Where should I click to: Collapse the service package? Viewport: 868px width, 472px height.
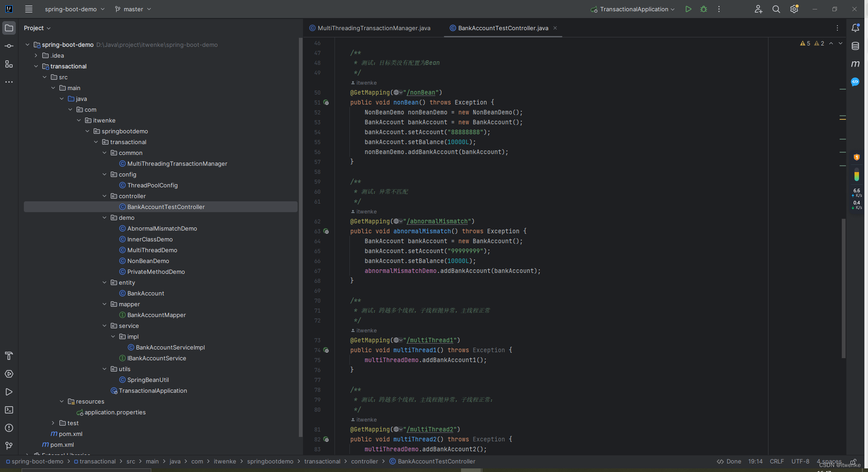pyautogui.click(x=104, y=326)
